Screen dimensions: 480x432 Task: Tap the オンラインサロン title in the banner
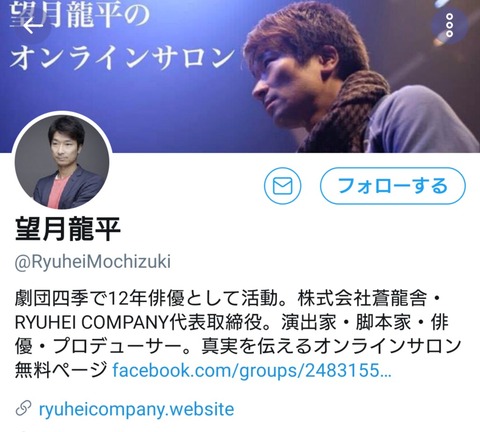pyautogui.click(x=122, y=58)
